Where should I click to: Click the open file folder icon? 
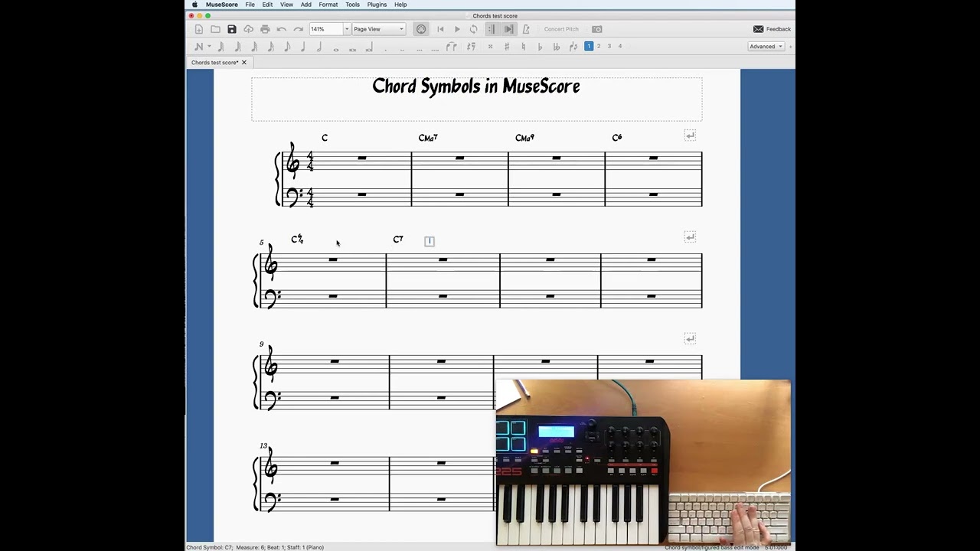[215, 29]
